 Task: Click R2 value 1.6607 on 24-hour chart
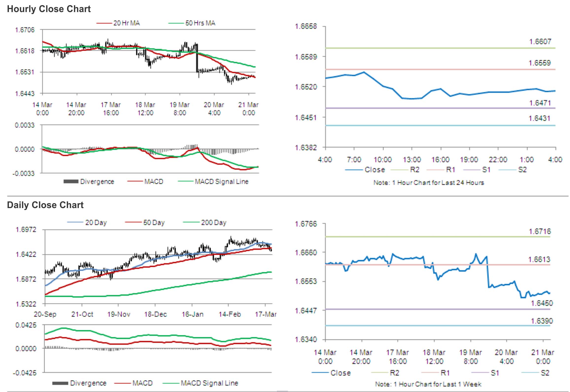click(x=540, y=41)
